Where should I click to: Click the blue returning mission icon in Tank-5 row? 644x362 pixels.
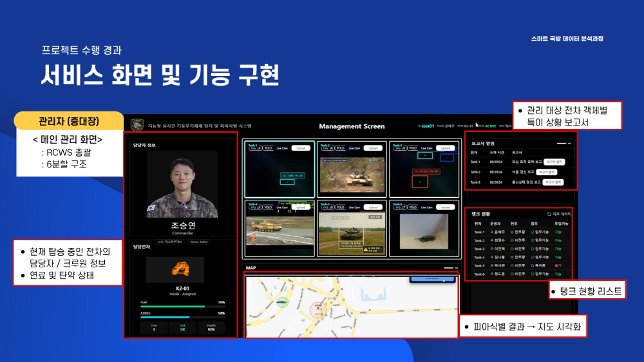[533, 265]
